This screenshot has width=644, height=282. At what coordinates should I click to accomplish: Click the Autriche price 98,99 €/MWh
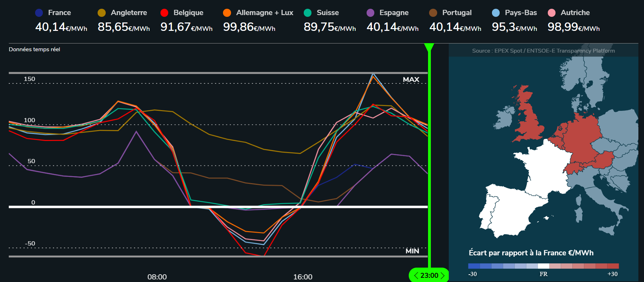pos(574,27)
